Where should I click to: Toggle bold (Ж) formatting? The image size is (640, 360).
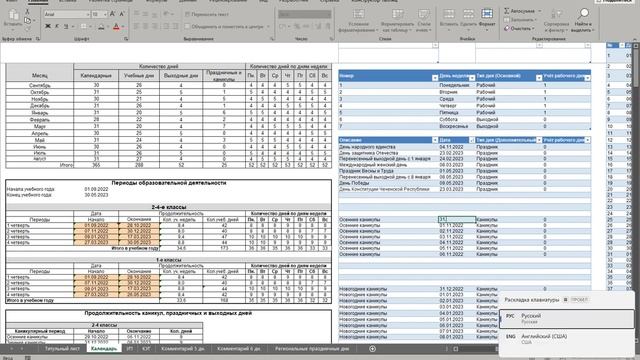coord(48,26)
